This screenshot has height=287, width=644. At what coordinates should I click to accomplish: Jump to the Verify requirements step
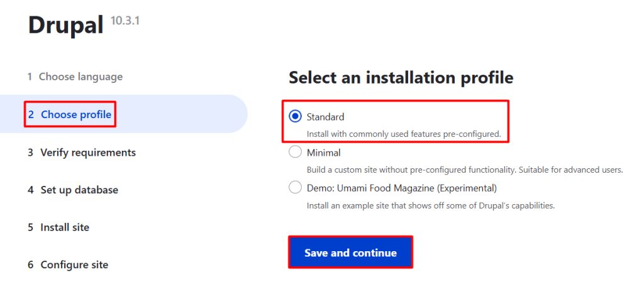tap(82, 153)
